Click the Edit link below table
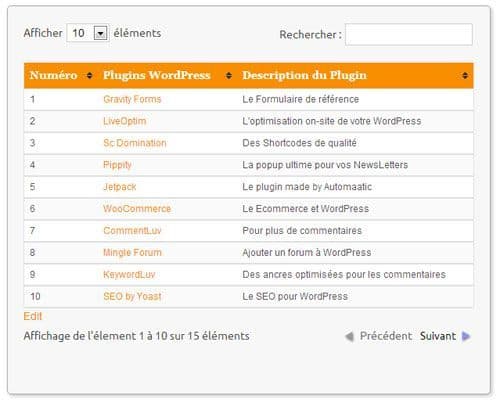Image resolution: width=500 pixels, height=403 pixels. coord(33,316)
